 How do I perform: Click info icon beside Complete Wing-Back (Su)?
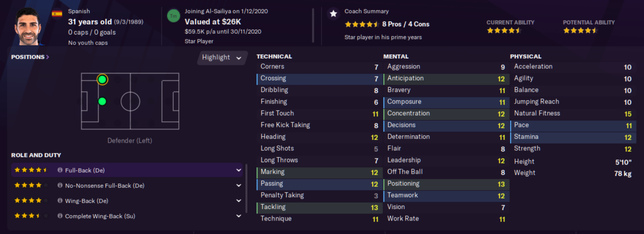point(60,216)
